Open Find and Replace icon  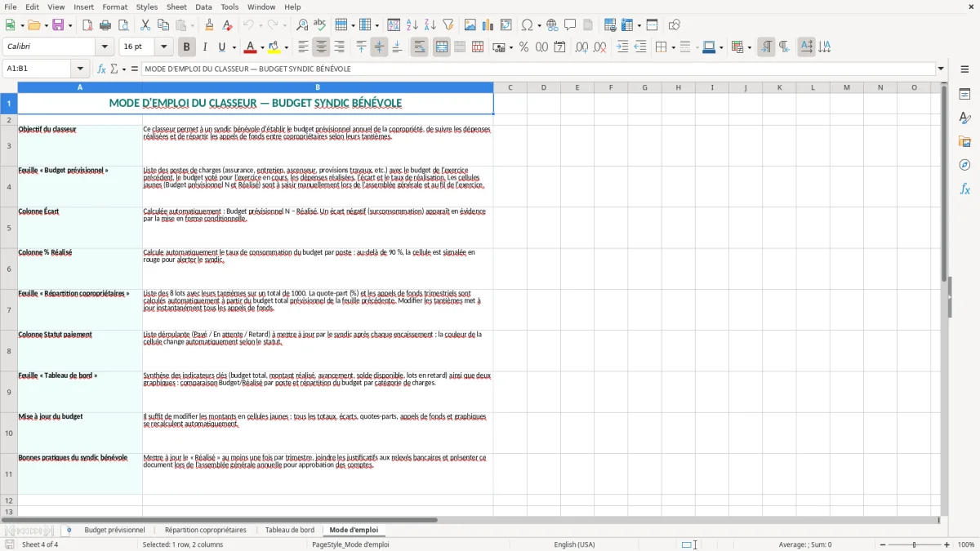(x=301, y=25)
